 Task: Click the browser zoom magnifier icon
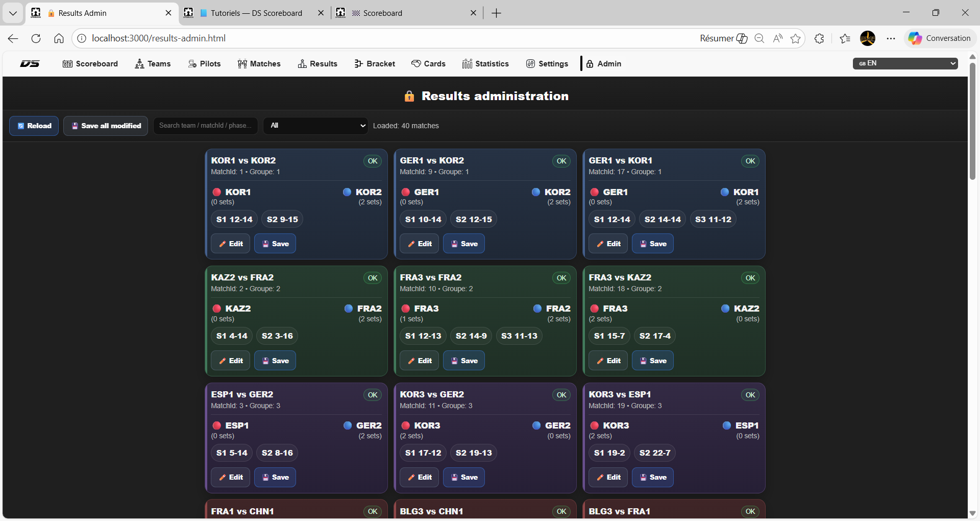point(759,38)
